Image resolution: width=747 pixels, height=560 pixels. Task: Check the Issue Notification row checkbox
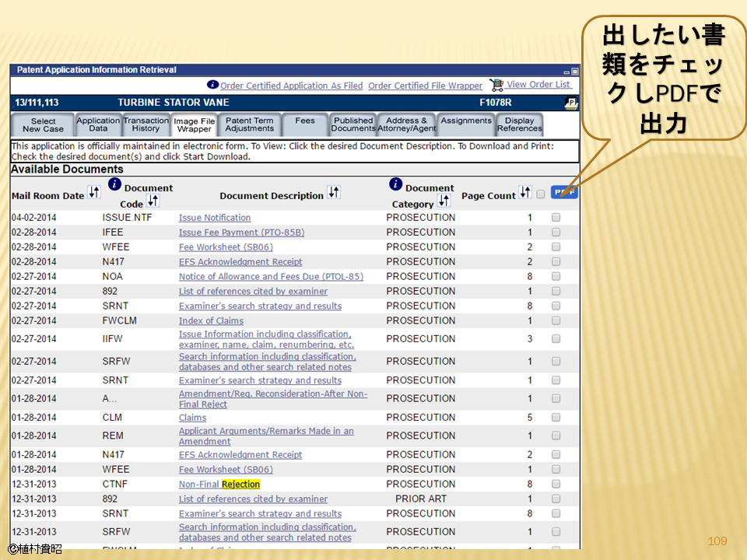click(556, 217)
